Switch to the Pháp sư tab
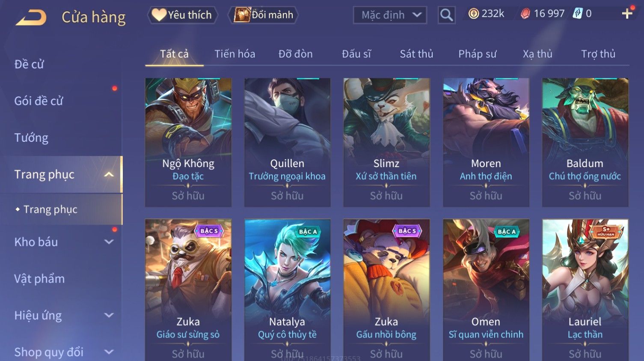Screen dimensions: 644x361 (477, 54)
